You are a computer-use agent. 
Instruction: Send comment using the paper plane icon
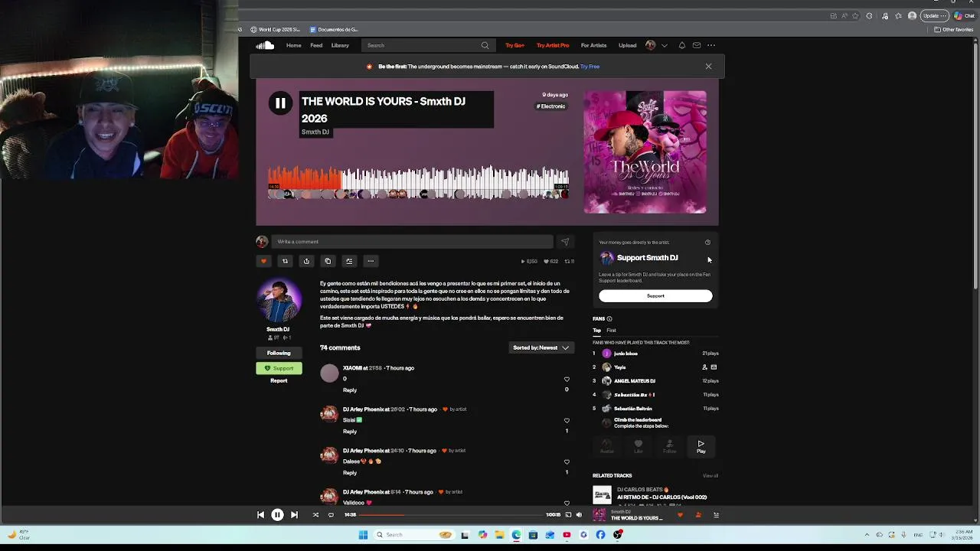pyautogui.click(x=565, y=242)
